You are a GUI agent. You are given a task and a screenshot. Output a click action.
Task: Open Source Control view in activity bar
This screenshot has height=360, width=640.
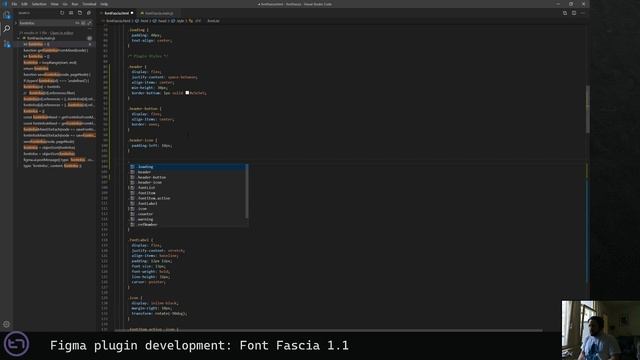pos(7,44)
